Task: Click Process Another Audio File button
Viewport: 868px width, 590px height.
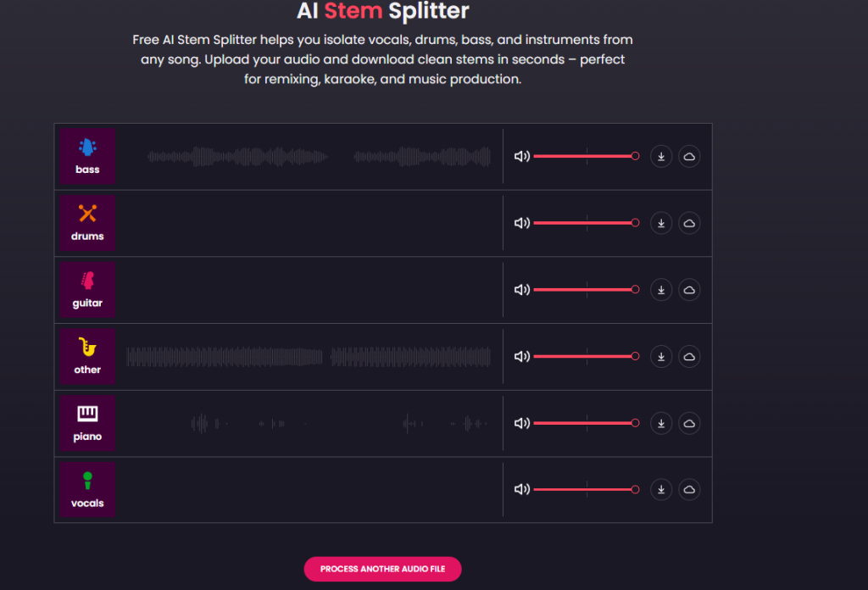Action: 382,569
